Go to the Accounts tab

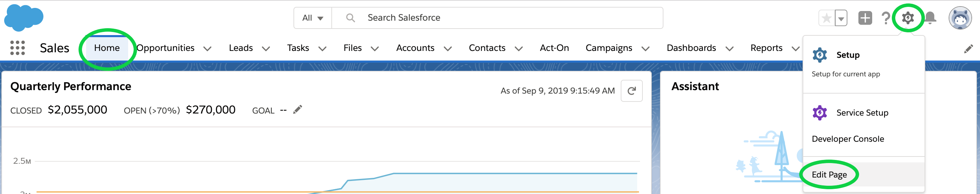click(x=415, y=48)
